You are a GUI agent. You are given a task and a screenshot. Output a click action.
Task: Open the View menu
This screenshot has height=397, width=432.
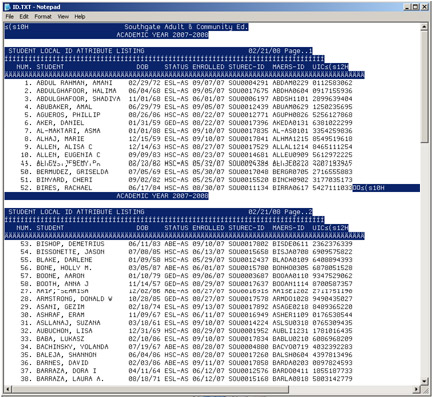63,17
